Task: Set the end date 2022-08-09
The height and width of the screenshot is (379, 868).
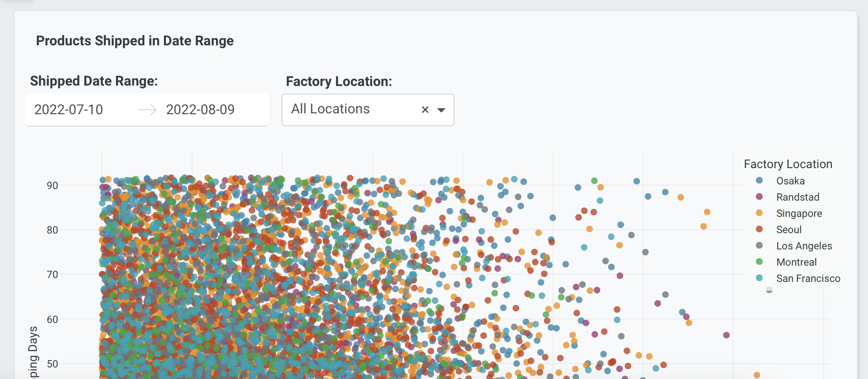Action: click(x=200, y=110)
